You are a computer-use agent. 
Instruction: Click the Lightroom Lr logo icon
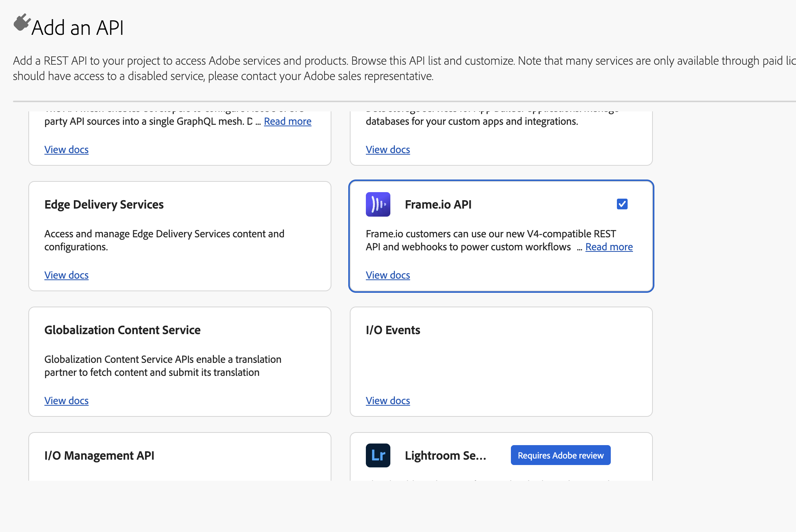[x=378, y=455]
